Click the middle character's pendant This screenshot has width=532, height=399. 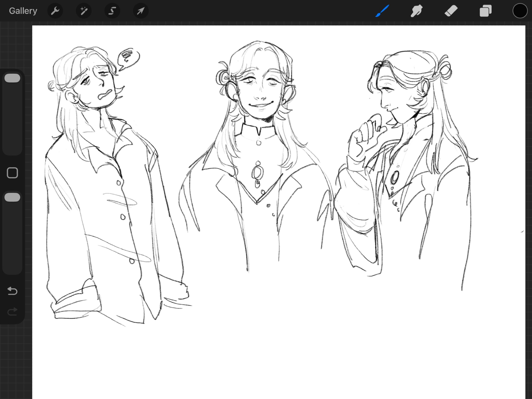point(257,172)
